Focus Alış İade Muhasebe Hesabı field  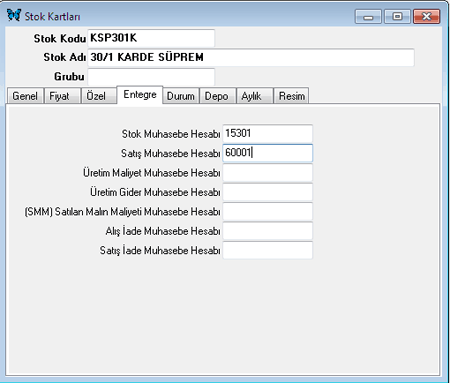(x=268, y=231)
